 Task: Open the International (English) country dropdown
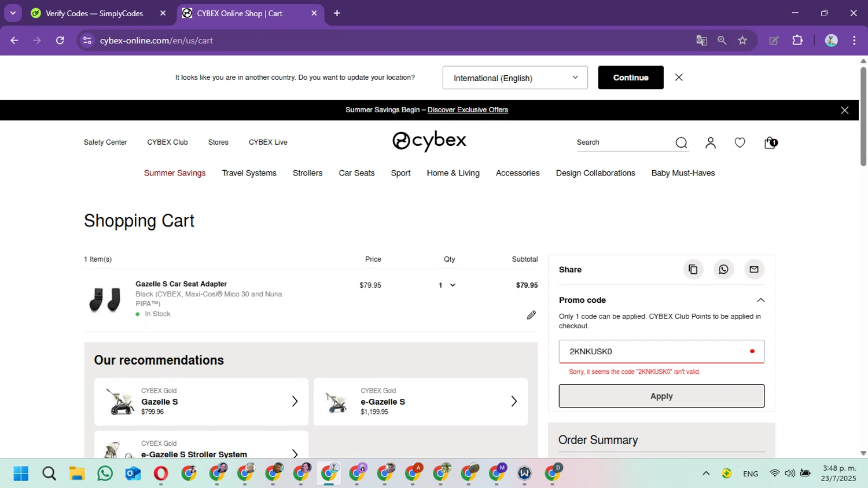[515, 78]
